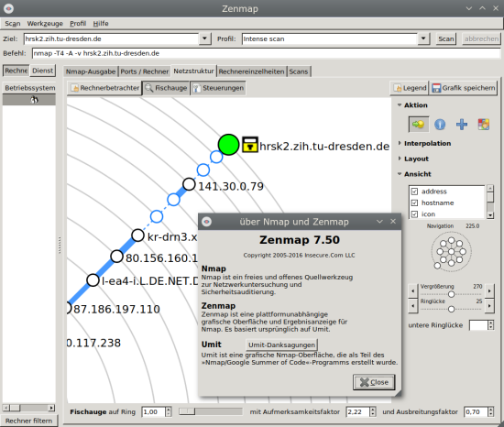This screenshot has height=427, width=504.
Task: Open the Profil dropdown arrow
Action: point(423,38)
